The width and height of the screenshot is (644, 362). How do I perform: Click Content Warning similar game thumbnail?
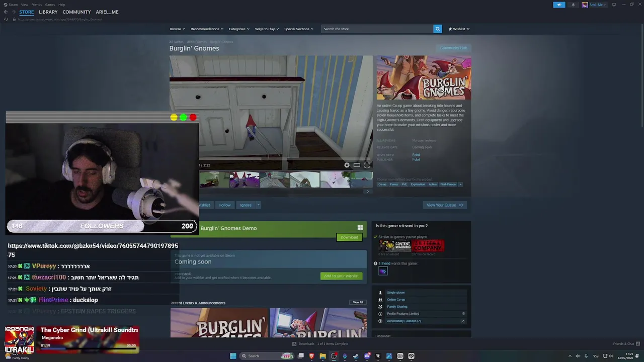click(x=395, y=245)
